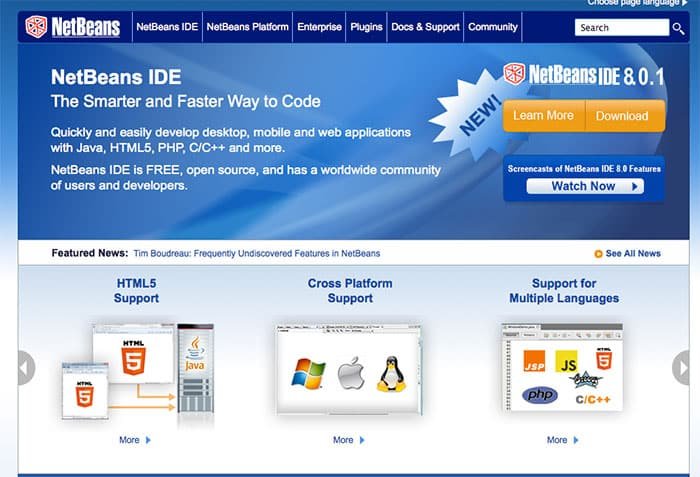This screenshot has height=477, width=700.
Task: Click See All News link
Action: pyautogui.click(x=633, y=254)
